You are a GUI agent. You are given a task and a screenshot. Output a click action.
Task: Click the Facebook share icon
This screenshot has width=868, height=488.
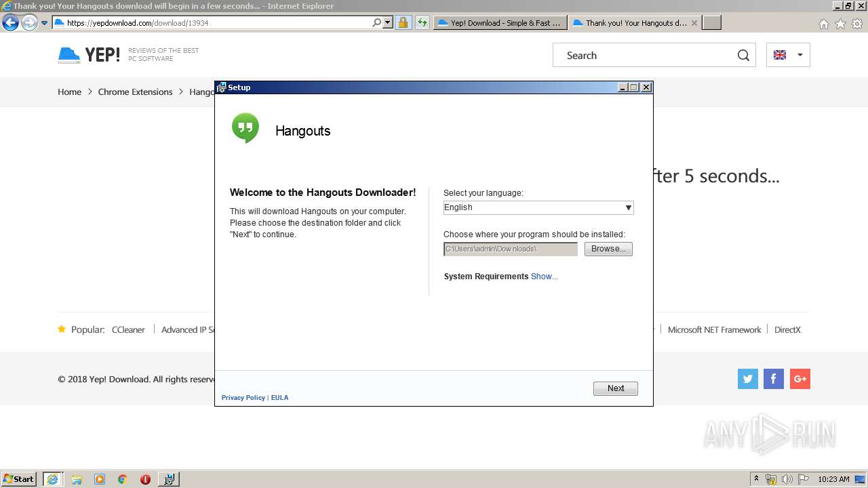[774, 379]
